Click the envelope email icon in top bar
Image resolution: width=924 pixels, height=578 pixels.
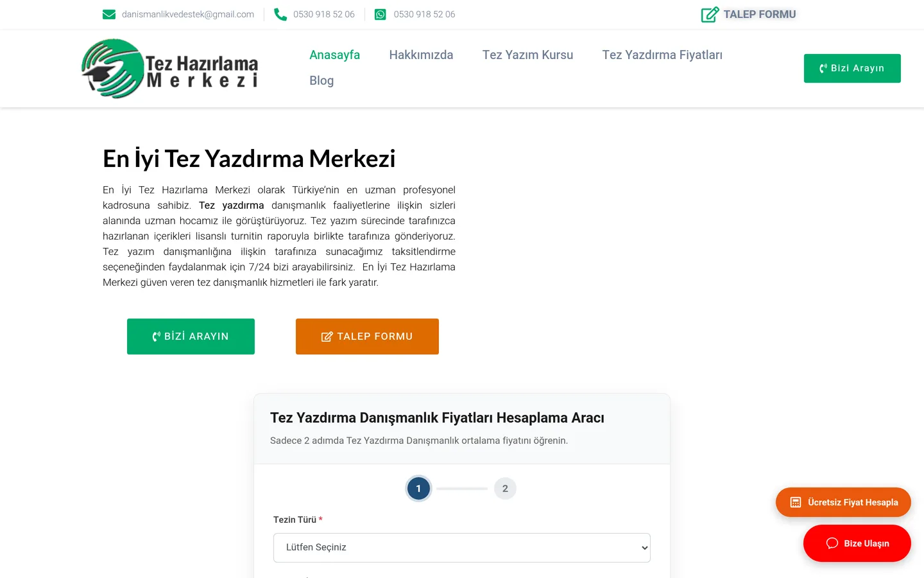coord(109,14)
